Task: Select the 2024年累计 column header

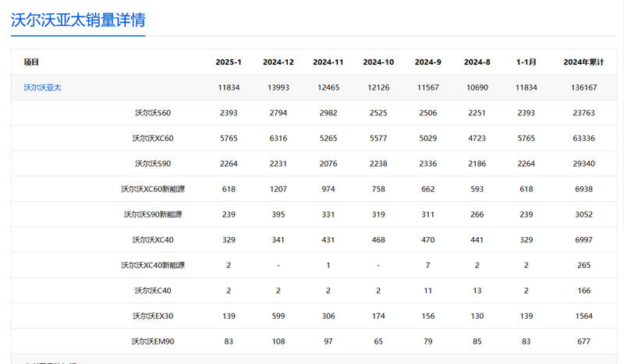Action: (583, 62)
